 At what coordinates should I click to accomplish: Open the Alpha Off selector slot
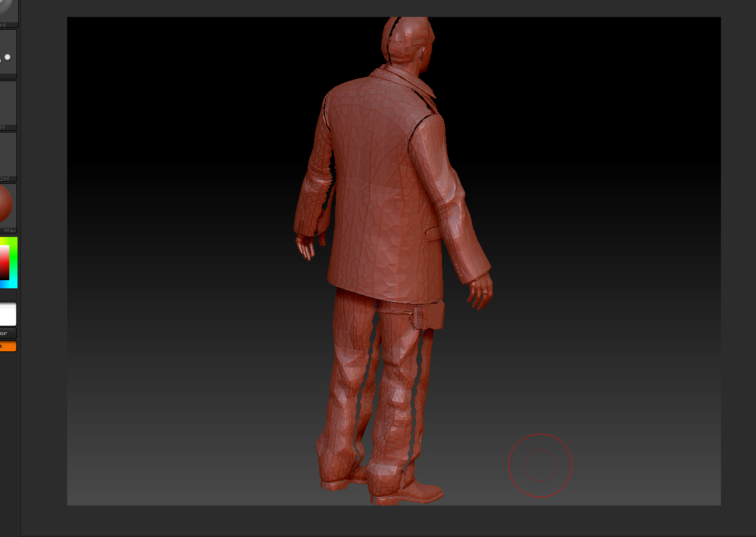click(x=8, y=104)
